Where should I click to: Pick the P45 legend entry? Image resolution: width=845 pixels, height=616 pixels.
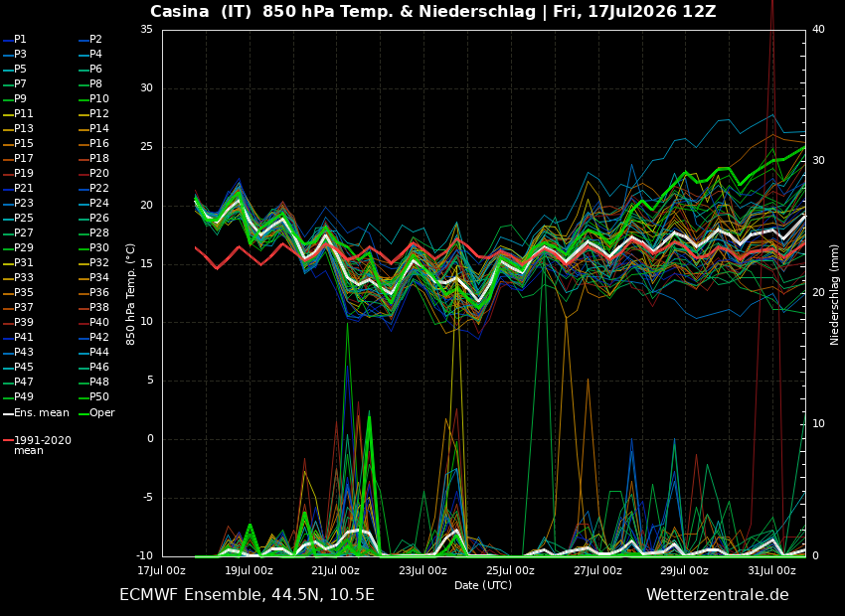click(x=18, y=367)
